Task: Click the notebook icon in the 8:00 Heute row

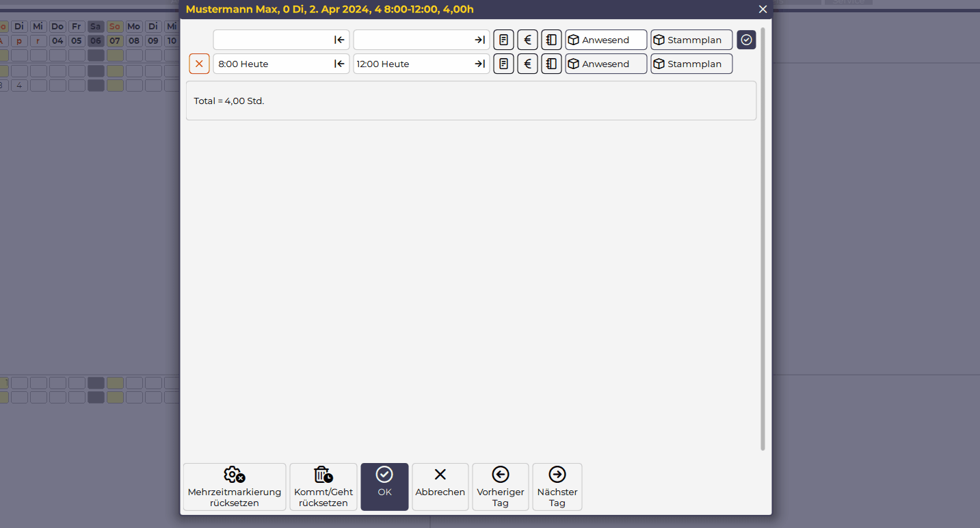Action: (551, 64)
